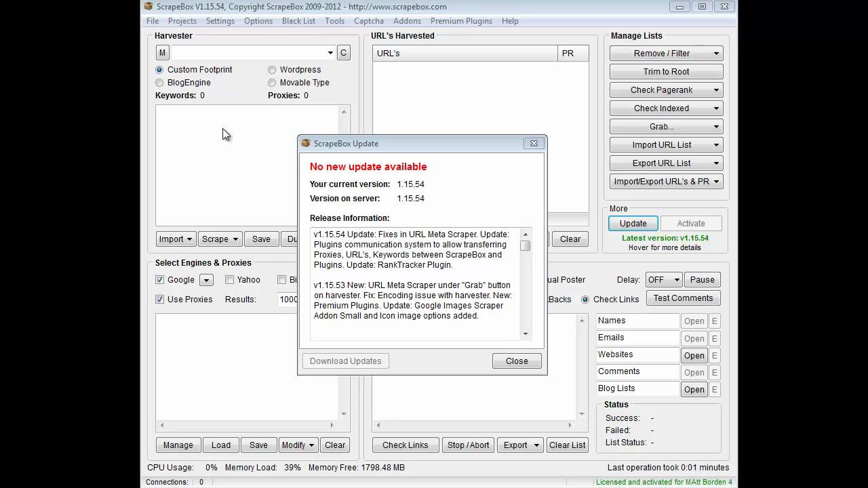This screenshot has height=488, width=868.
Task: Expand the Check Indexed dropdown
Action: [716, 108]
